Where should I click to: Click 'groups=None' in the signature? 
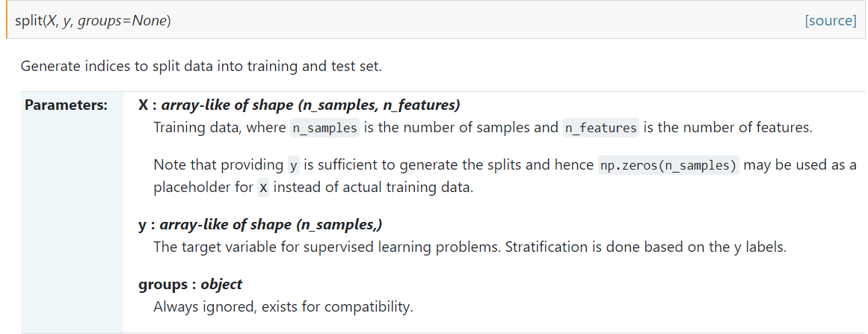(124, 22)
